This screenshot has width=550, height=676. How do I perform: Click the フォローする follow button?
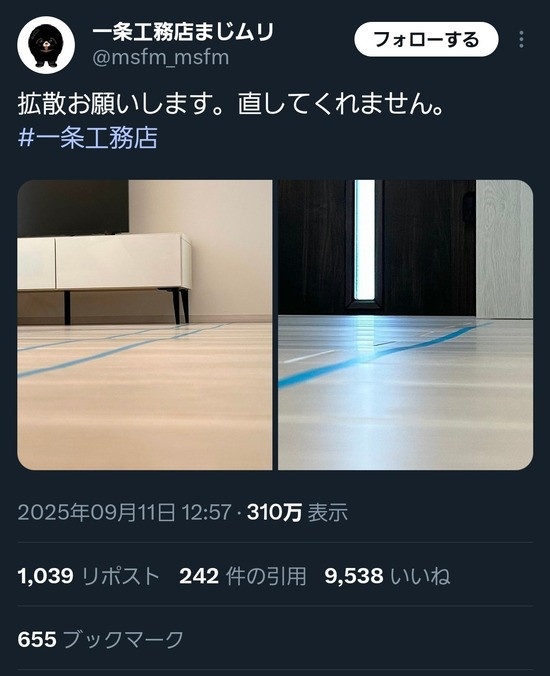pos(426,40)
